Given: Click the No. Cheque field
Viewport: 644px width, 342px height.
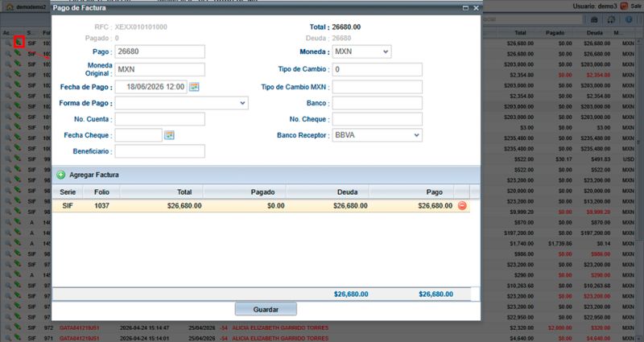Looking at the screenshot, I should [x=377, y=119].
